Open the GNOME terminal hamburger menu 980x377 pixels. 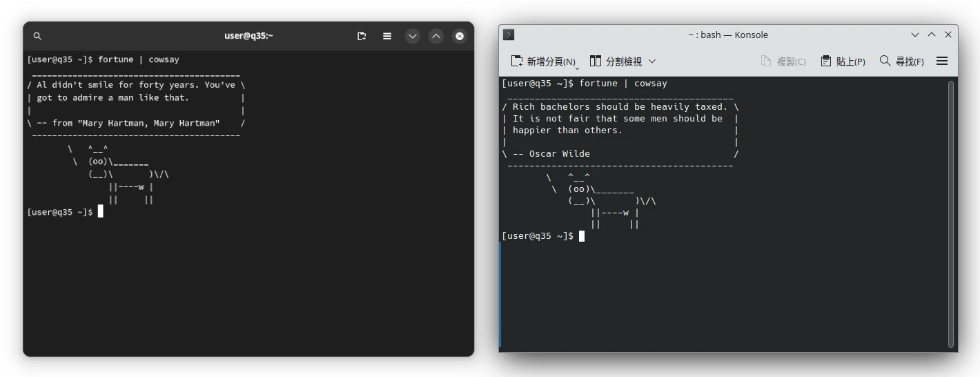click(x=387, y=36)
